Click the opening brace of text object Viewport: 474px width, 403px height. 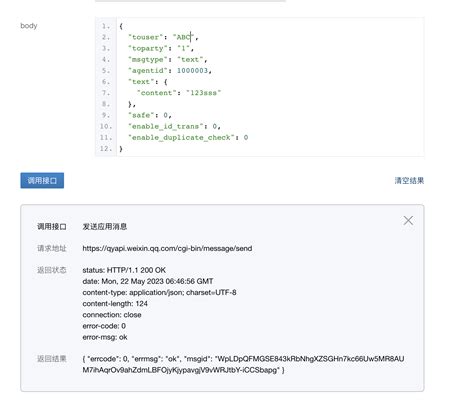(x=166, y=82)
